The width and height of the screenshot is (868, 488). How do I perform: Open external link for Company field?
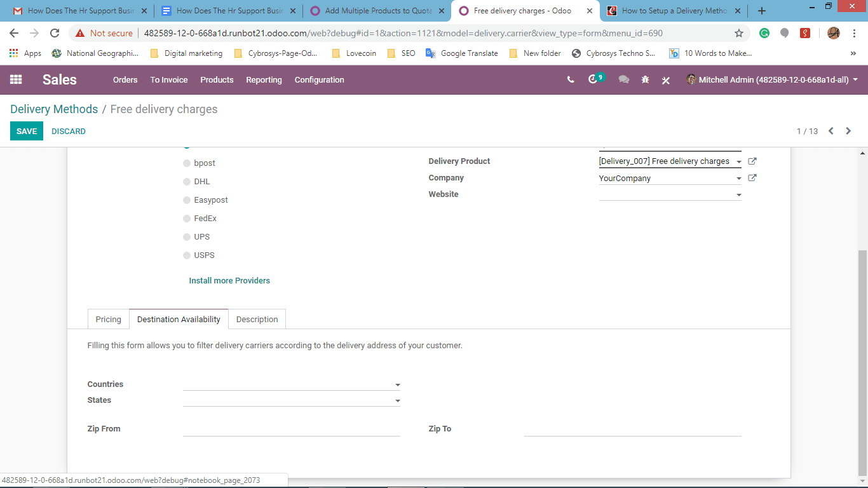pyautogui.click(x=752, y=178)
